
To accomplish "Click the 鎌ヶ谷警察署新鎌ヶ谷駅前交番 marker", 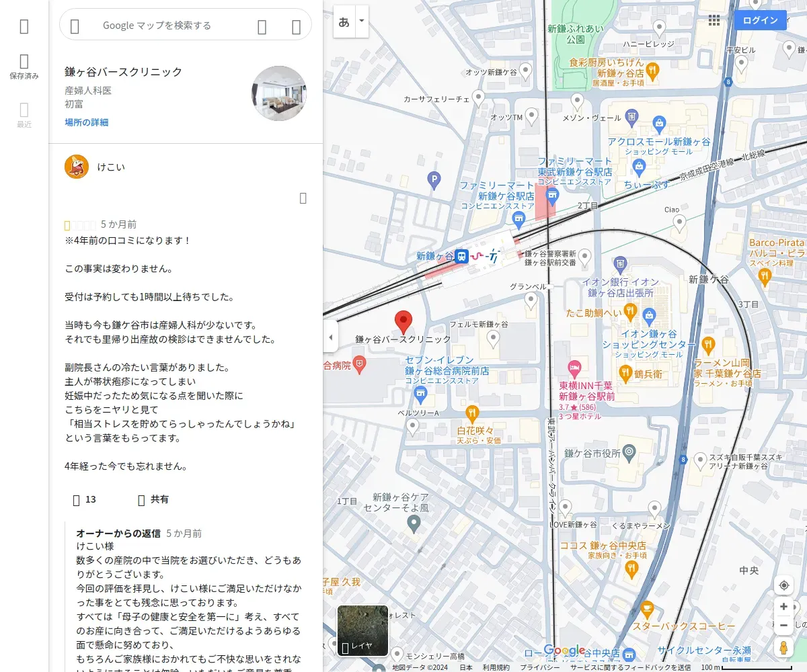I will click(x=585, y=257).
